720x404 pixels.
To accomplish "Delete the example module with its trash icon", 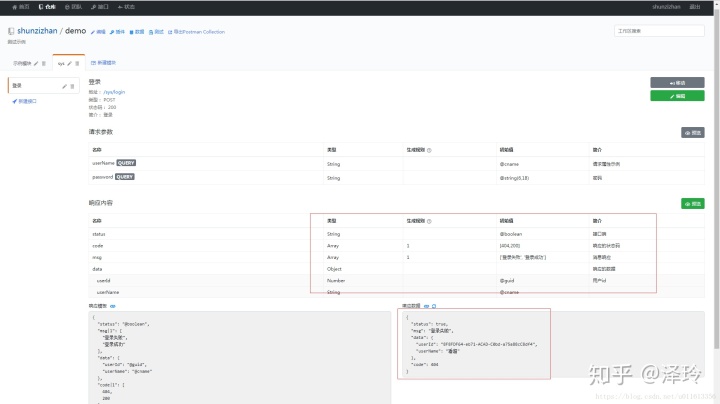I will pos(44,63).
